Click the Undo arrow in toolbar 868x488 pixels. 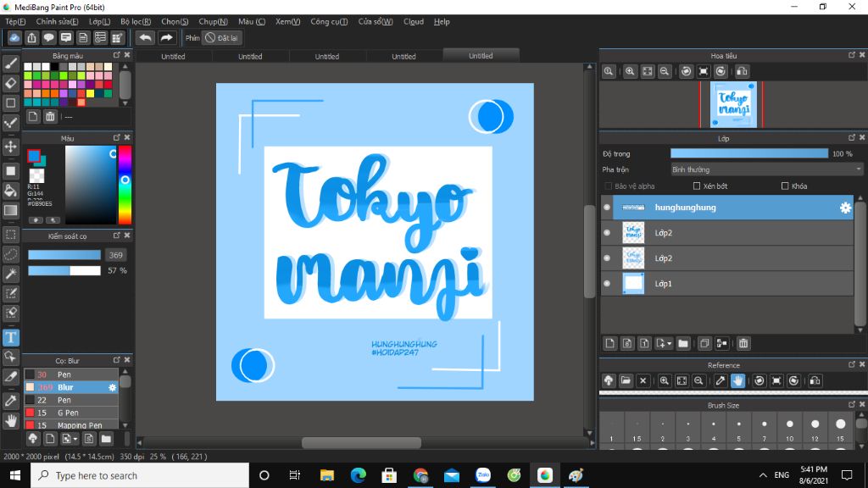pos(145,37)
